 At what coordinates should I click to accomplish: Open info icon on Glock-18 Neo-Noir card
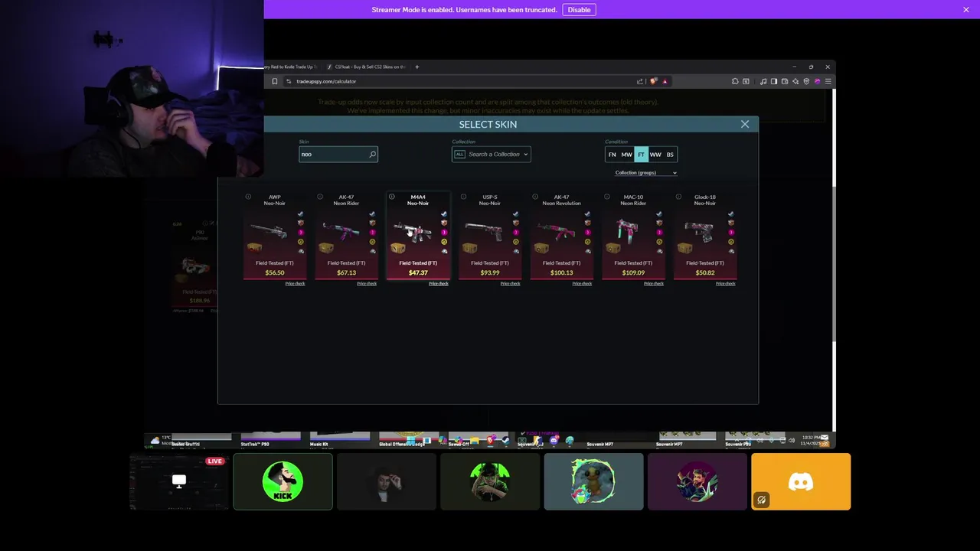click(x=678, y=197)
